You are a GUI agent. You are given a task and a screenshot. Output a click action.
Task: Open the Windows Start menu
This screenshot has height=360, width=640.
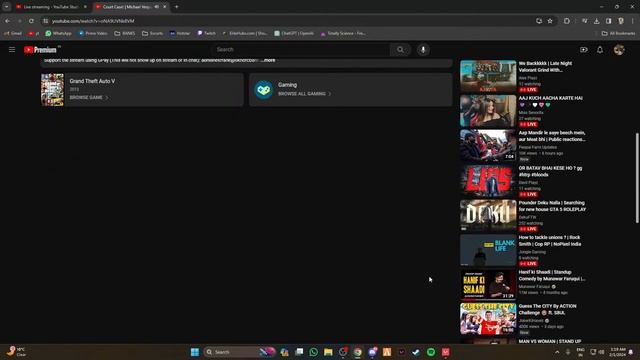click(195, 352)
